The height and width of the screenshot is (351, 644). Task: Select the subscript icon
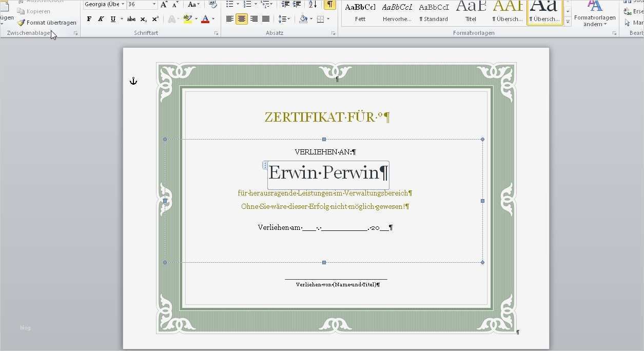[144, 18]
